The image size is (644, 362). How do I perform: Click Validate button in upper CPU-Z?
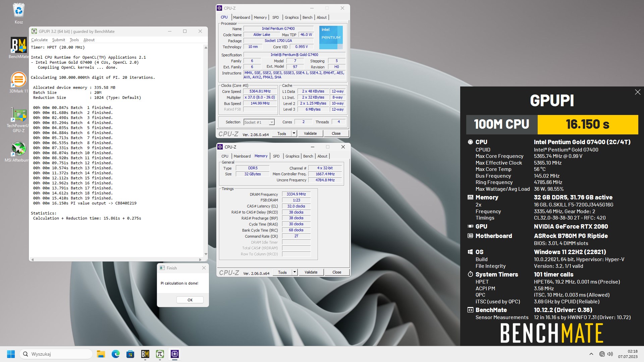(310, 133)
